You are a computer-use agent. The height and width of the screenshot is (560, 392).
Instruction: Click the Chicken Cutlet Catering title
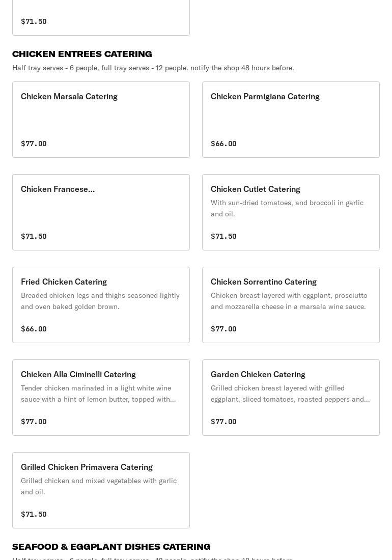click(x=255, y=189)
